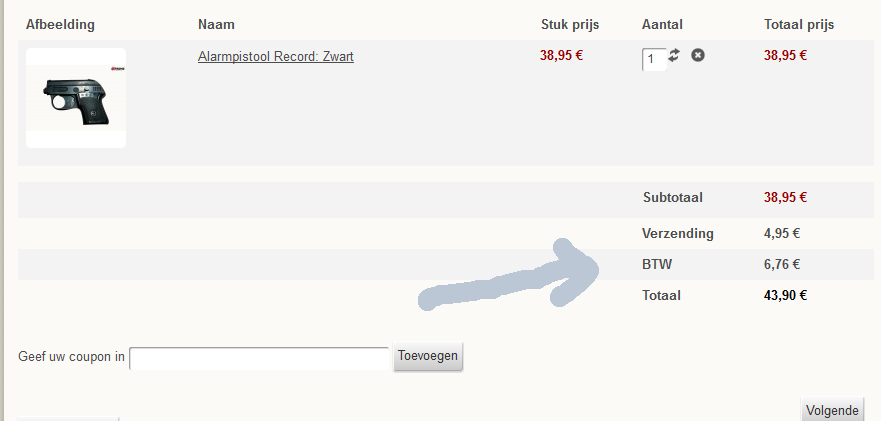The image size is (881, 421).
Task: Click the Totaal prijs column header
Action: pyautogui.click(x=799, y=24)
